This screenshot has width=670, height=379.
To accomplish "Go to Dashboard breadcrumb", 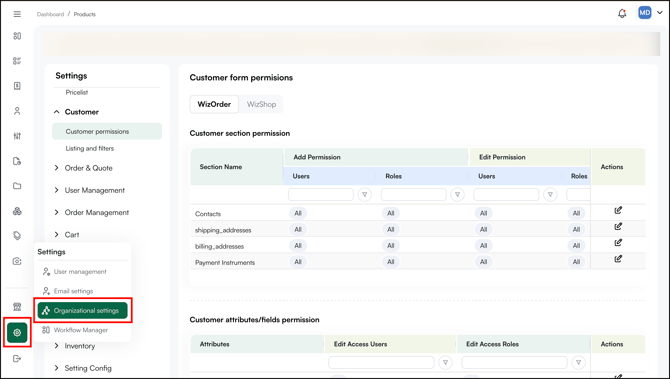I will point(50,14).
